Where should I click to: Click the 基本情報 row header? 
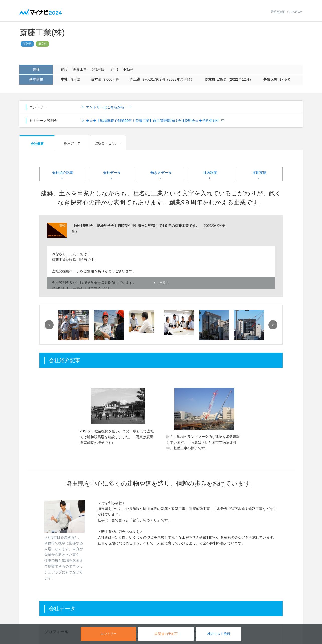pyautogui.click(x=36, y=79)
